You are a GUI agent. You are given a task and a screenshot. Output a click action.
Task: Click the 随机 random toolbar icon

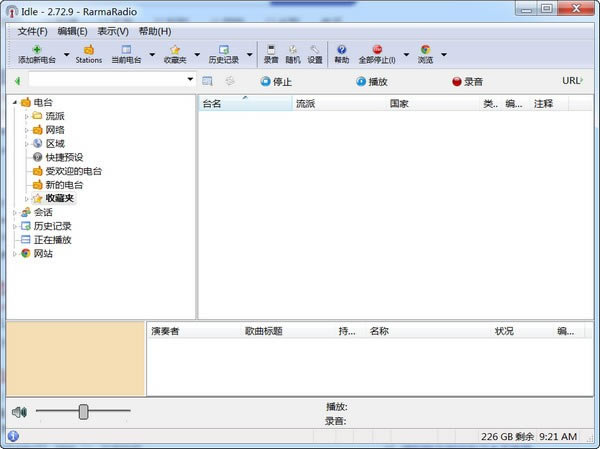293,50
